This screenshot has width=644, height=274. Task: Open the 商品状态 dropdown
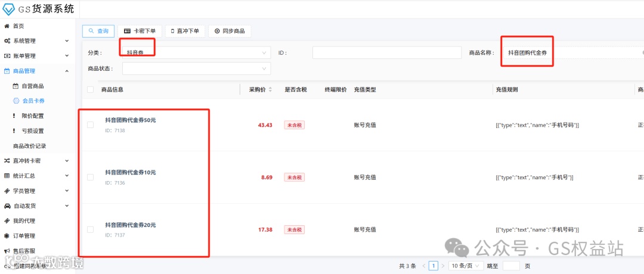pyautogui.click(x=197, y=68)
